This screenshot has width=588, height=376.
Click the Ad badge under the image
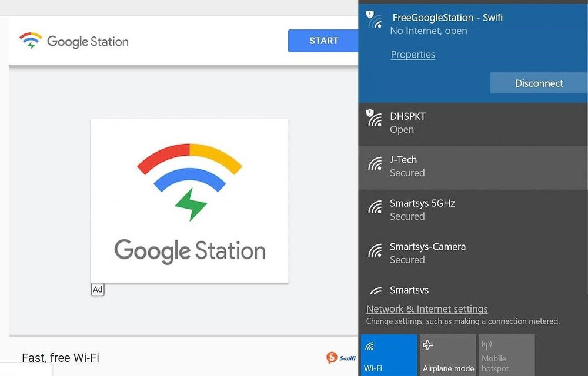(x=98, y=289)
